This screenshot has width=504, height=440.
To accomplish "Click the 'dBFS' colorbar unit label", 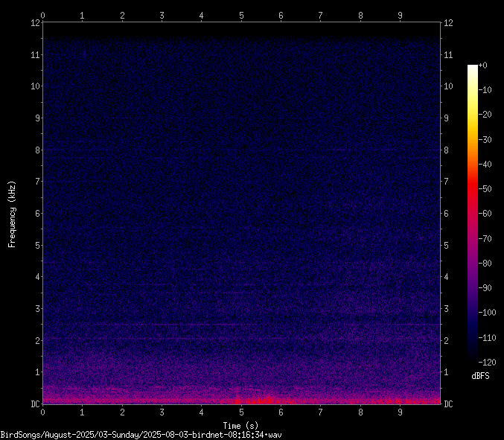I will pyautogui.click(x=480, y=376).
